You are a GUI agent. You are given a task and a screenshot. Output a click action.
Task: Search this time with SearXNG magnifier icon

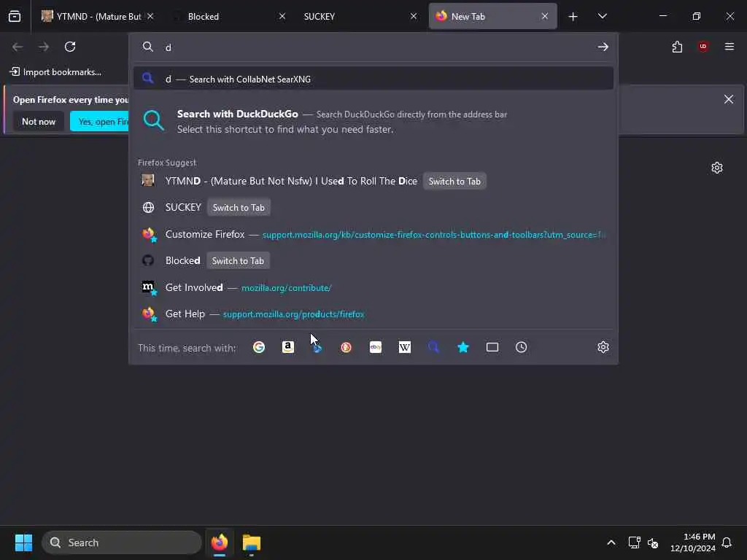pos(433,347)
